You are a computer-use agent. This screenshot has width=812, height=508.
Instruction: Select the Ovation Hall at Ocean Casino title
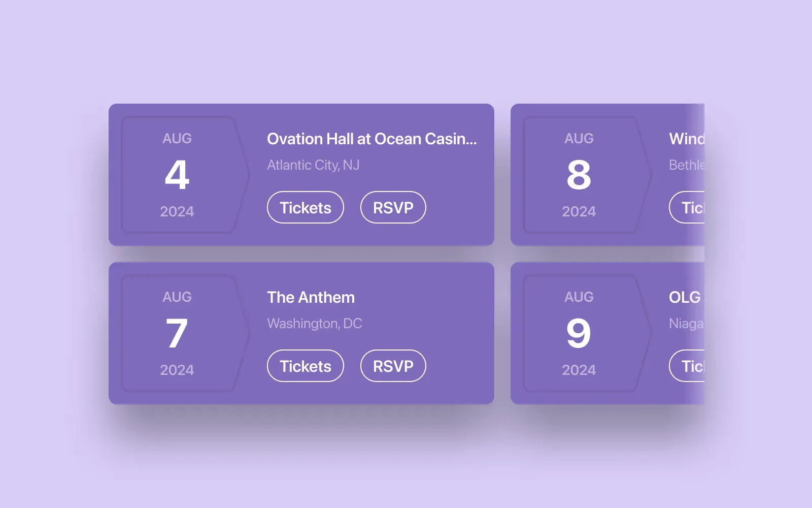371,139
